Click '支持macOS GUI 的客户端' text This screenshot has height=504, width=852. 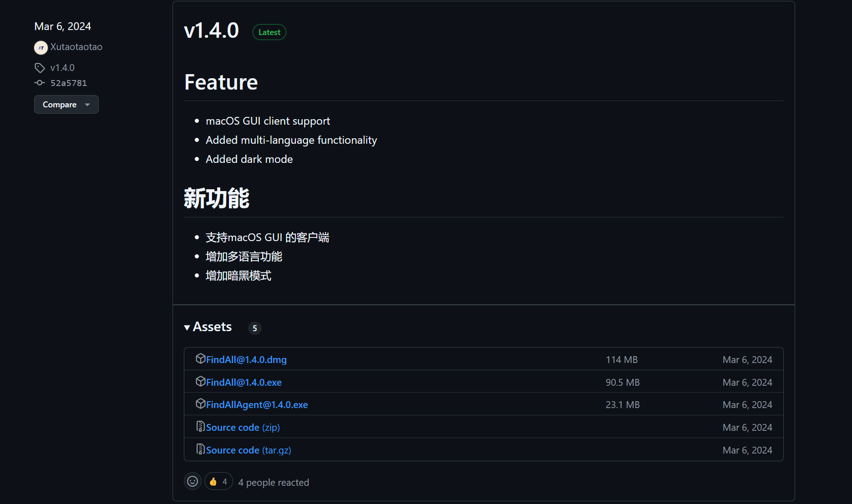(268, 237)
